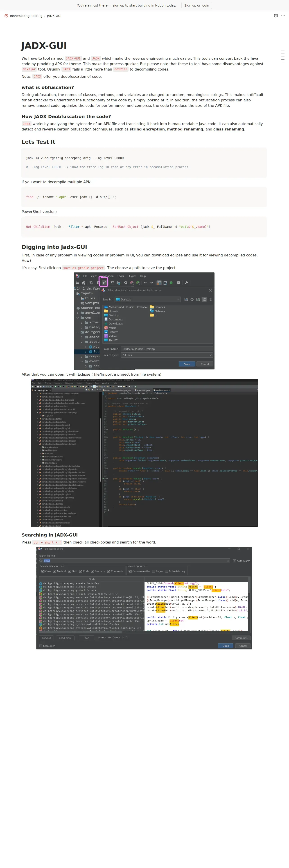Click the View menu in JADX screenshot
This screenshot has height=868, width=289.
[x=94, y=276]
